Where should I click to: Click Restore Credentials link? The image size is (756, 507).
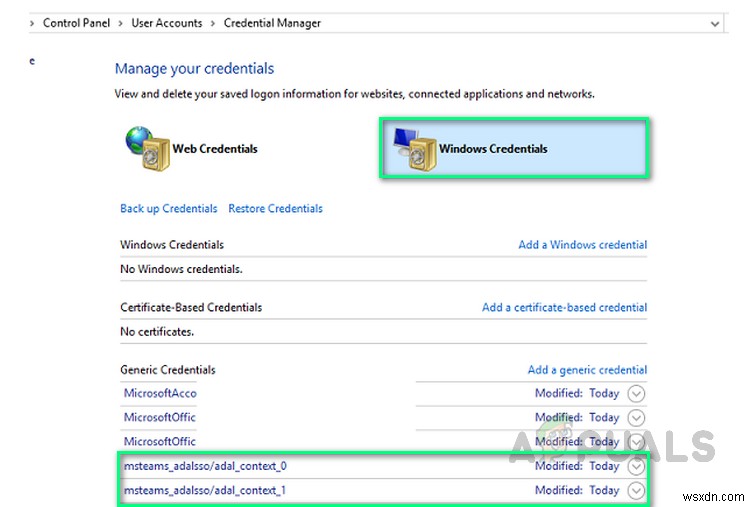tap(275, 209)
